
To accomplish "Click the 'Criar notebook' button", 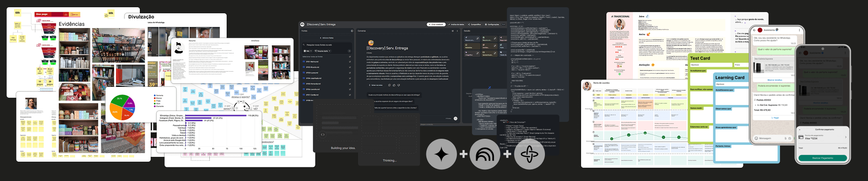I will tap(436, 25).
